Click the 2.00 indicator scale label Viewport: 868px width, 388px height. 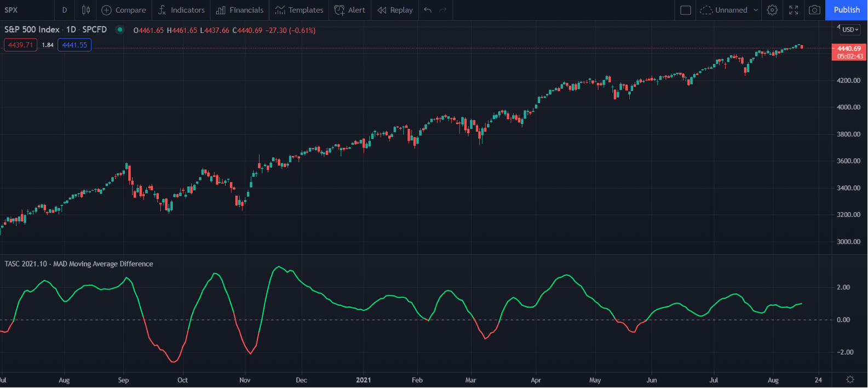(843, 287)
